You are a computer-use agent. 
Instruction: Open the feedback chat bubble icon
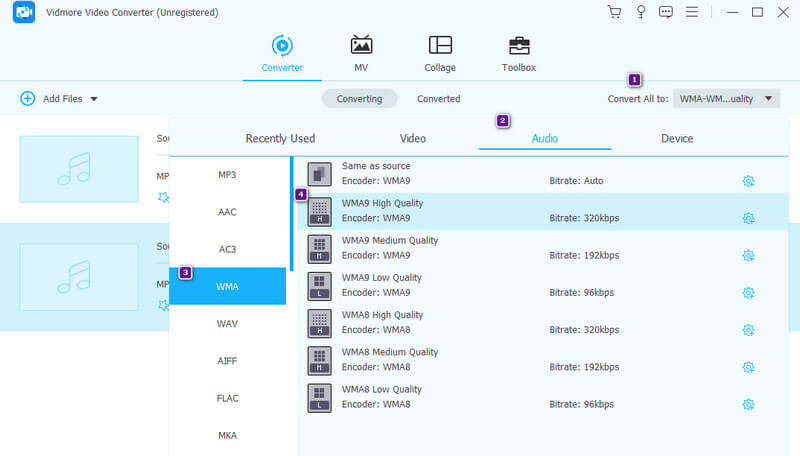pyautogui.click(x=667, y=12)
